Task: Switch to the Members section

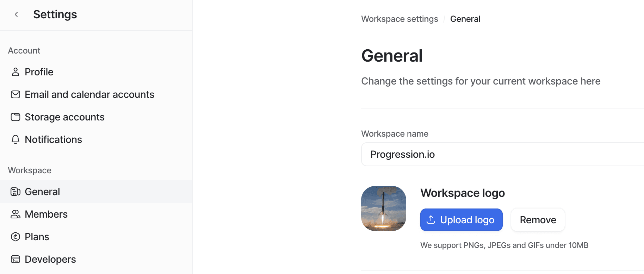Action: [46, 214]
